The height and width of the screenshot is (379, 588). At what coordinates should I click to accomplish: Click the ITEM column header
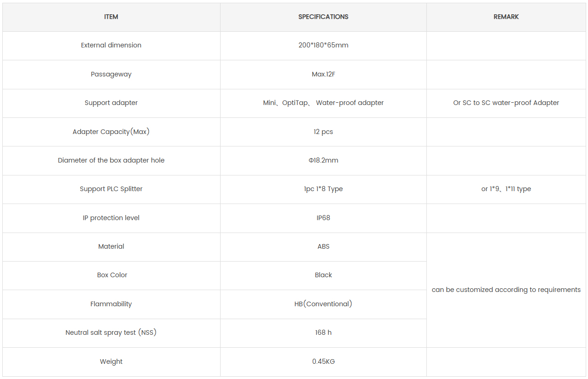click(111, 17)
